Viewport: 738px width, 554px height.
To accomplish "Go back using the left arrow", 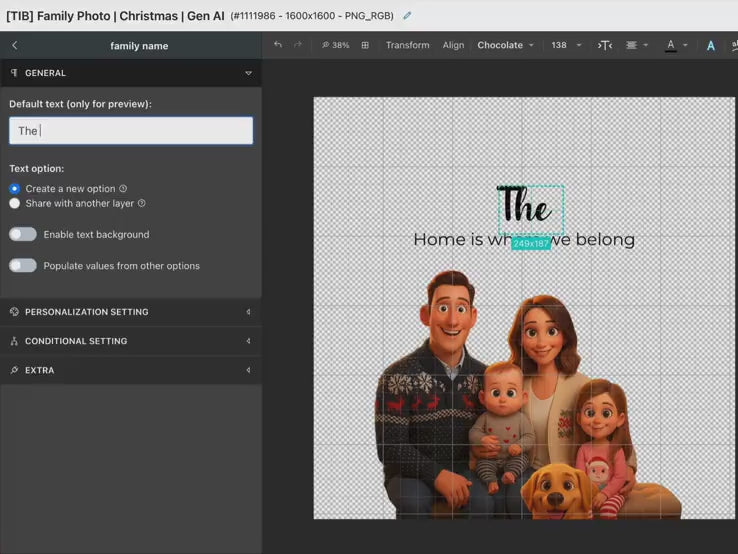I will point(15,46).
